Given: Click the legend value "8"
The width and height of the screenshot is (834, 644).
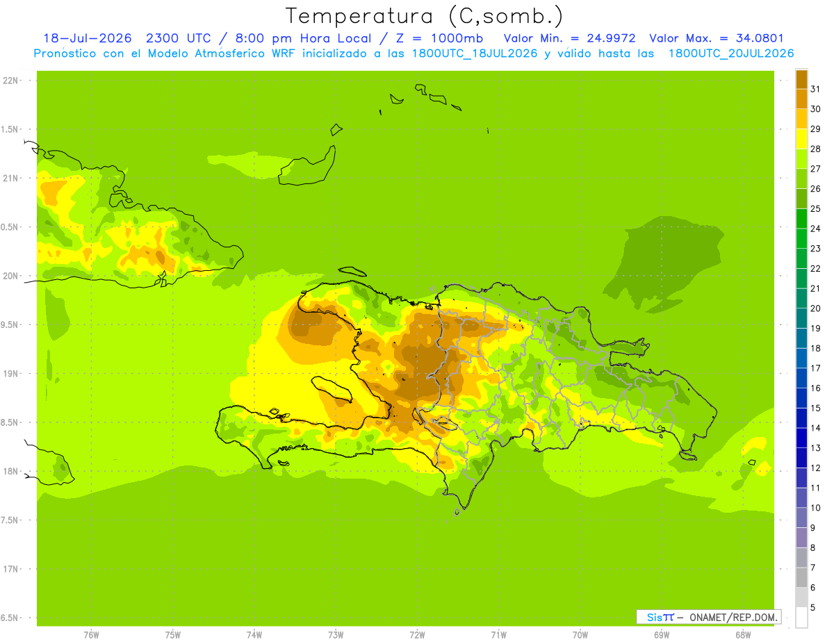Looking at the screenshot, I should pyautogui.click(x=812, y=547).
